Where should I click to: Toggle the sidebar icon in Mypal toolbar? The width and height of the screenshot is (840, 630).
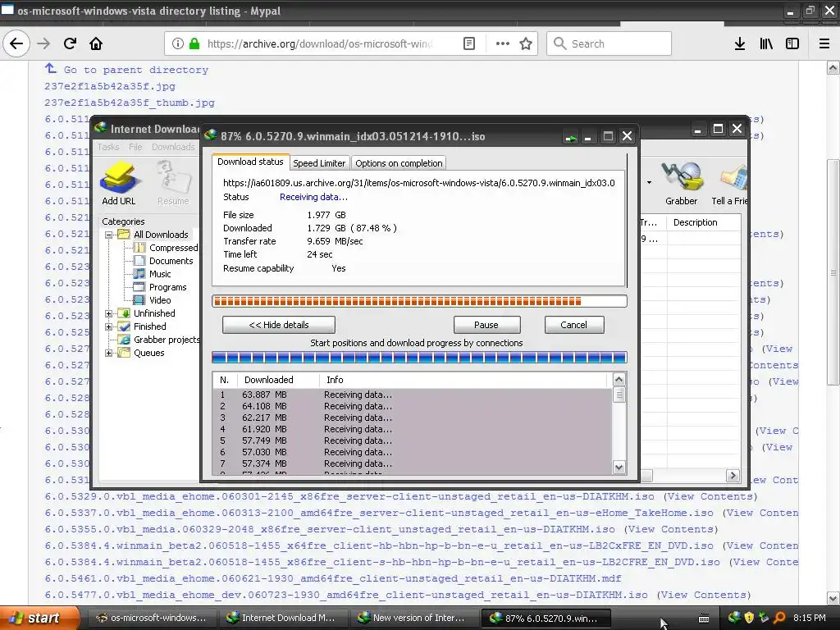(x=792, y=44)
